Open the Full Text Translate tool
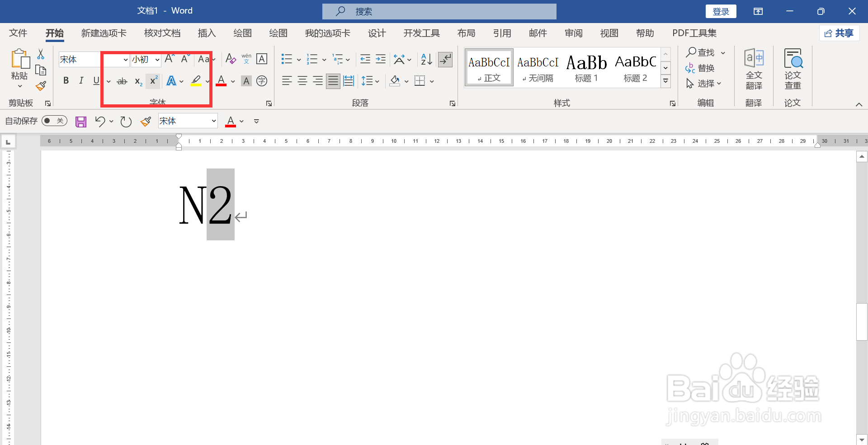 pos(754,69)
